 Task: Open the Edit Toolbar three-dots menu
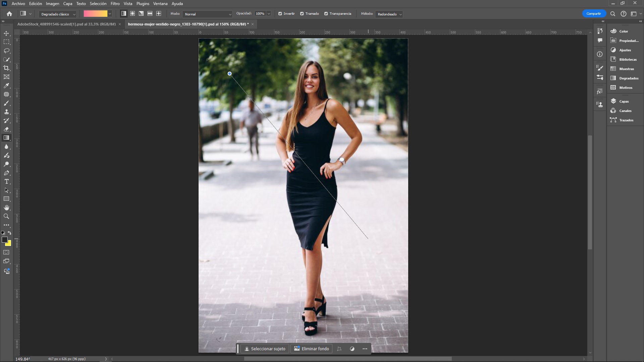[6, 225]
